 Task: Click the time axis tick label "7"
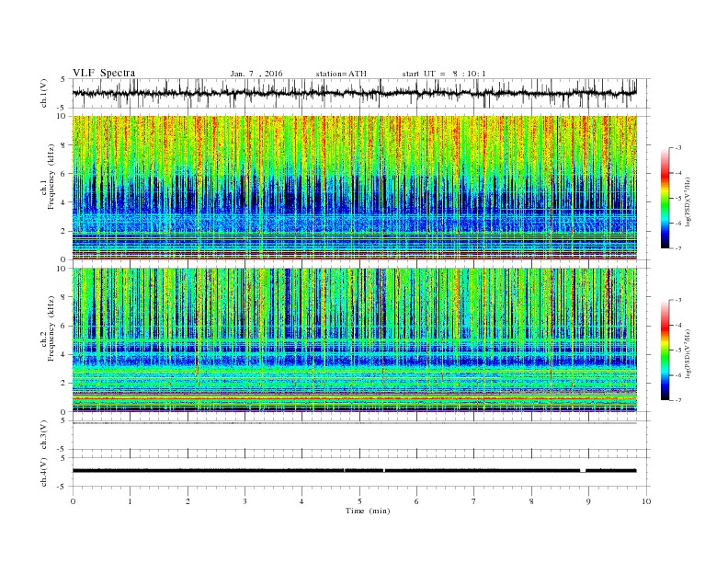[474, 501]
